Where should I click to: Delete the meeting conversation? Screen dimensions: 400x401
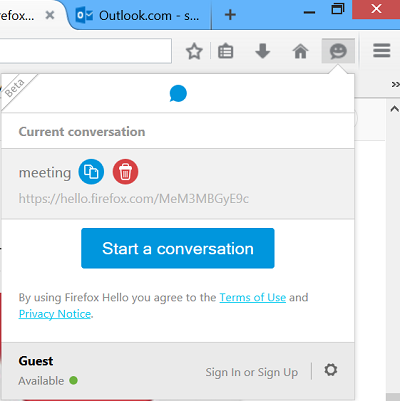coord(125,172)
